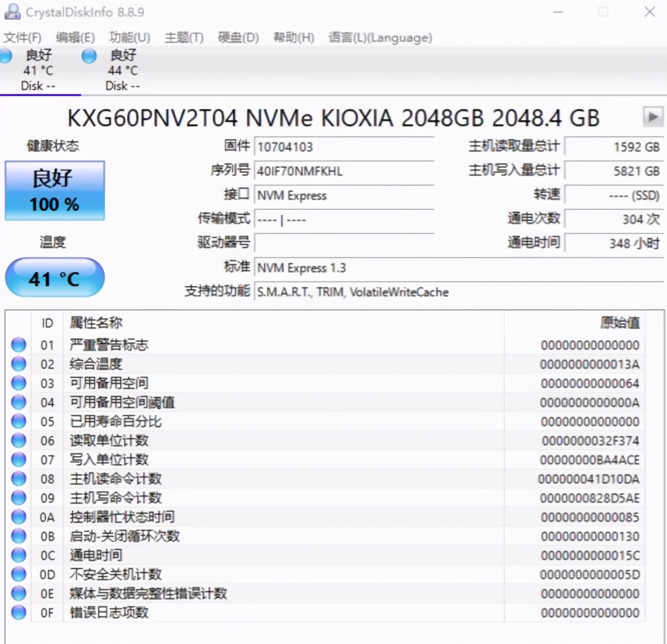
Task: Click the health dot beside 错误日志项数
Action: coord(18,613)
